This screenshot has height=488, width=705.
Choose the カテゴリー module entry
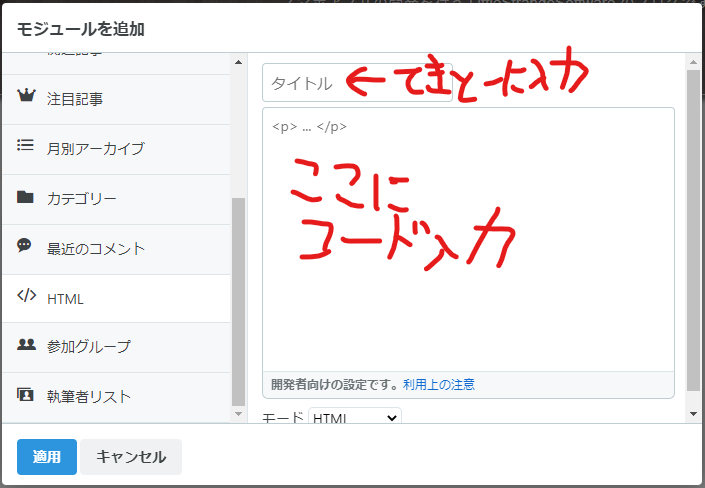116,200
